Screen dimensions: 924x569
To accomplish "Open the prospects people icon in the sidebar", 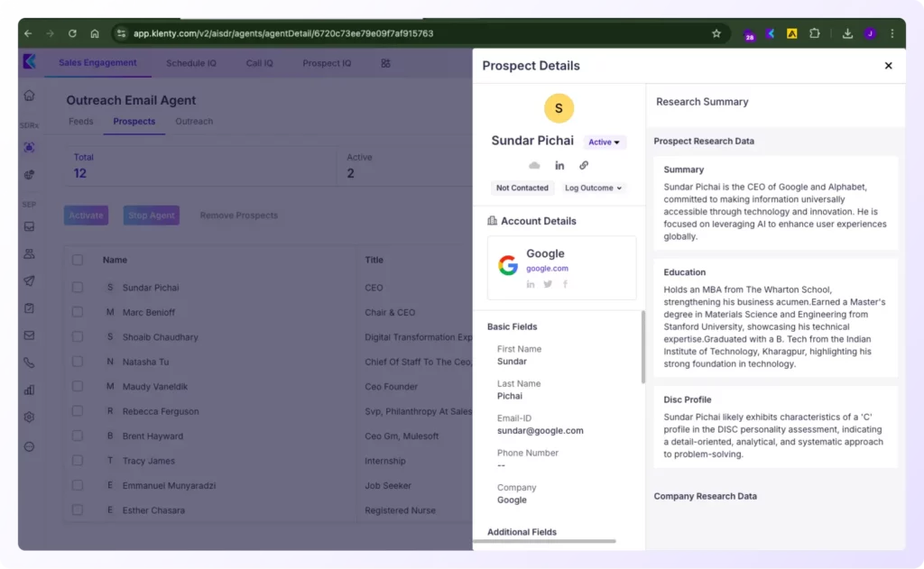I will point(30,254).
